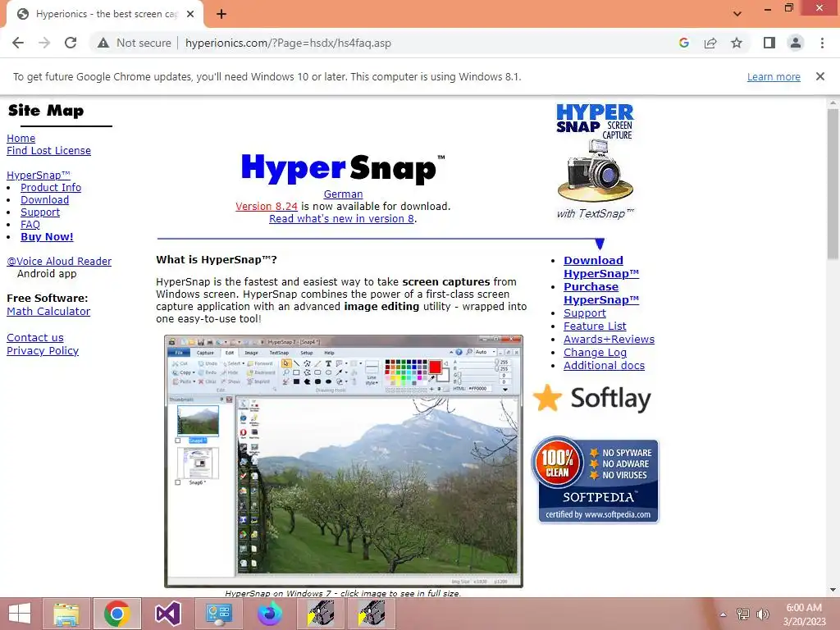Open Purchase HyperSnap™ link
This screenshot has width=840, height=630.
pyautogui.click(x=601, y=293)
